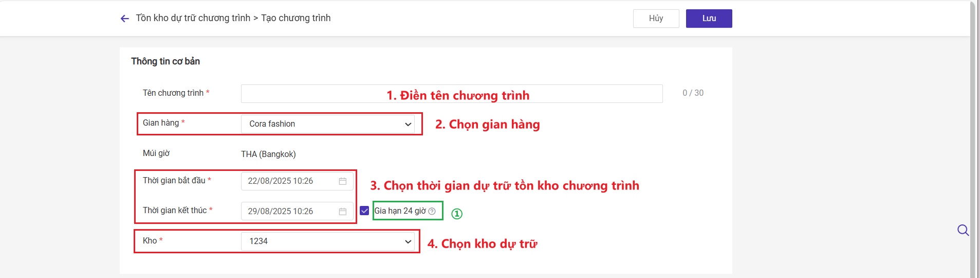
Task: Expand the Gian hàng dropdown arrow
Action: click(x=408, y=124)
